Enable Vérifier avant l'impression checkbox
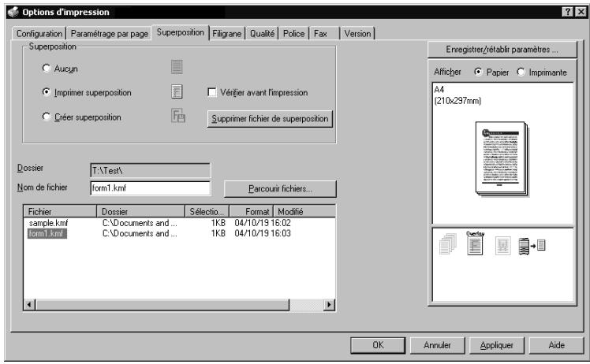The width and height of the screenshot is (590, 364). (x=212, y=92)
